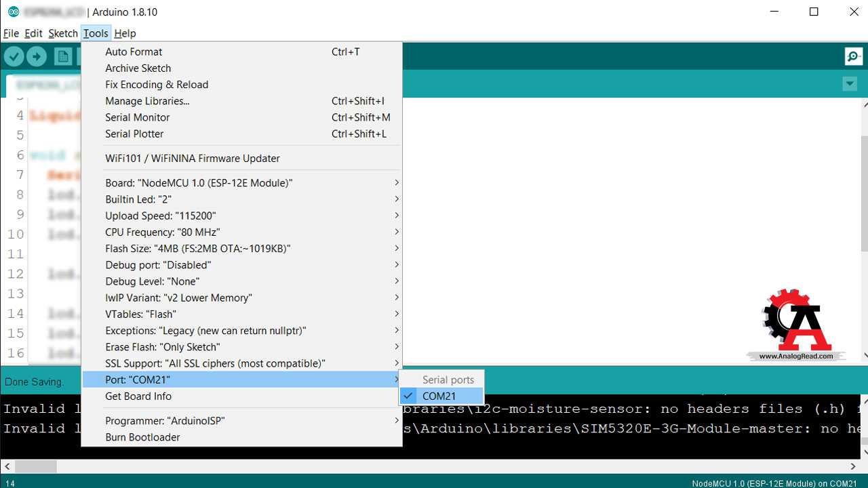Image resolution: width=868 pixels, height=488 pixels.
Task: Expand Builtin Led "2" submenu
Action: [241, 199]
